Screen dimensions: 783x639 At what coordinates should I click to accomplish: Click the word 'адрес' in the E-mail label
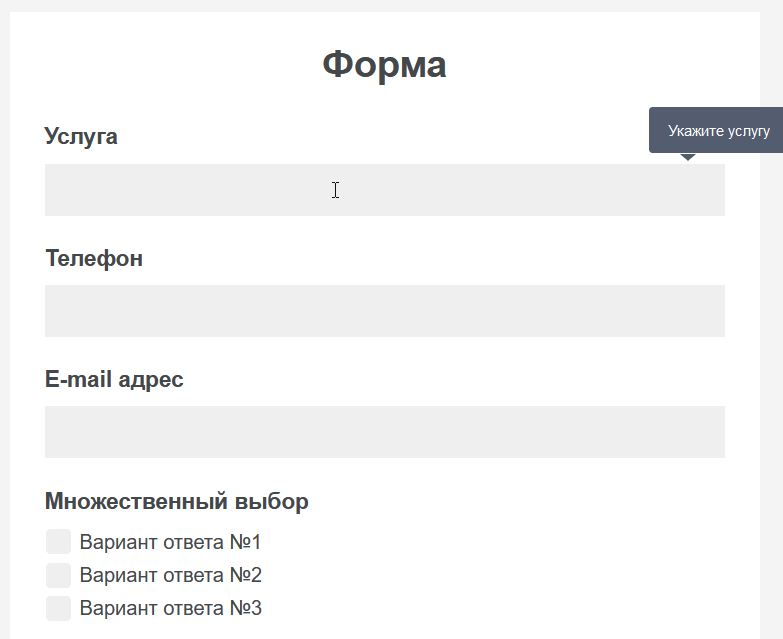tap(151, 380)
